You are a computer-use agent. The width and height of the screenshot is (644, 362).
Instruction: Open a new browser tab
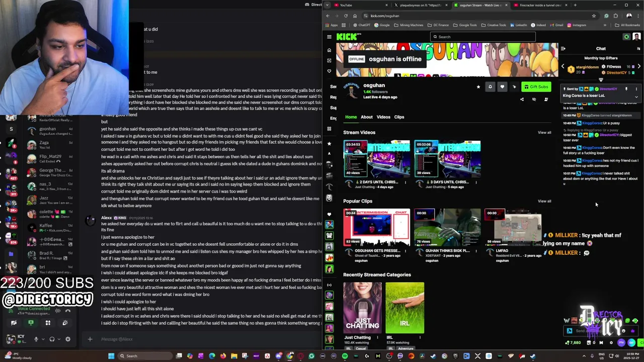click(575, 5)
